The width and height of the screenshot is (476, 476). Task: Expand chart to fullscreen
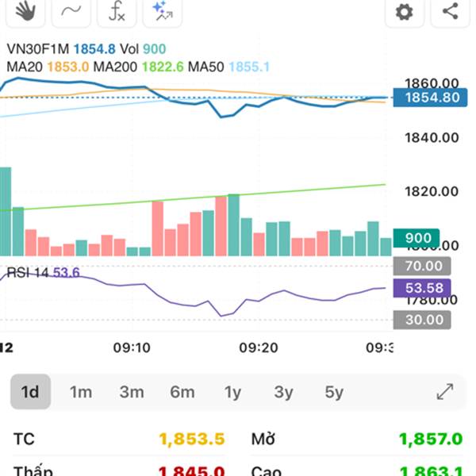(445, 392)
